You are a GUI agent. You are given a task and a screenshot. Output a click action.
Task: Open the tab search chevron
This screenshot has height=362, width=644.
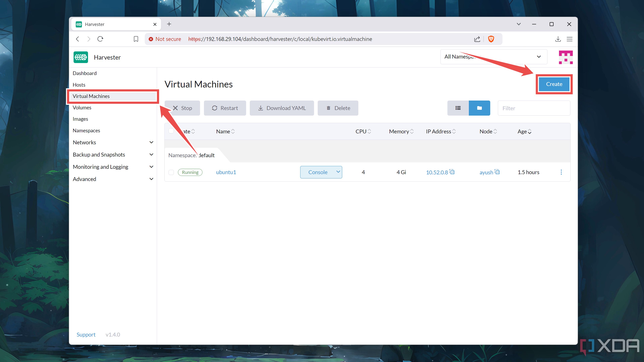coord(519,24)
